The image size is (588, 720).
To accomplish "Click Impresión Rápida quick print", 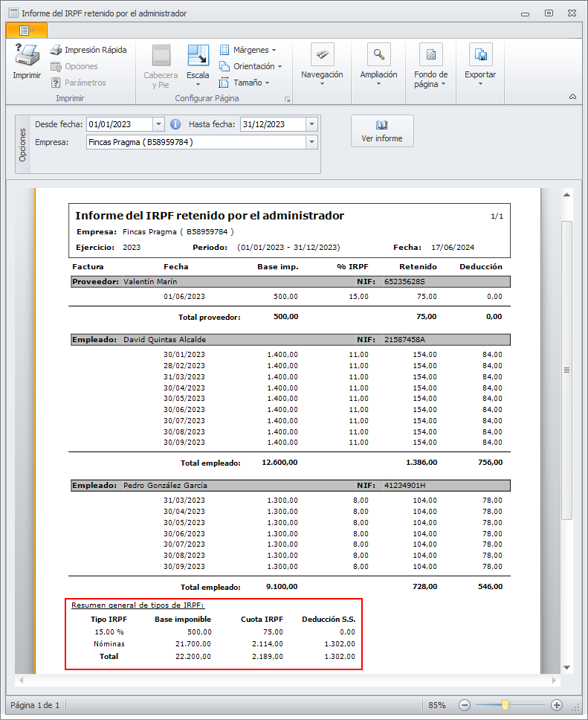I will [x=88, y=50].
